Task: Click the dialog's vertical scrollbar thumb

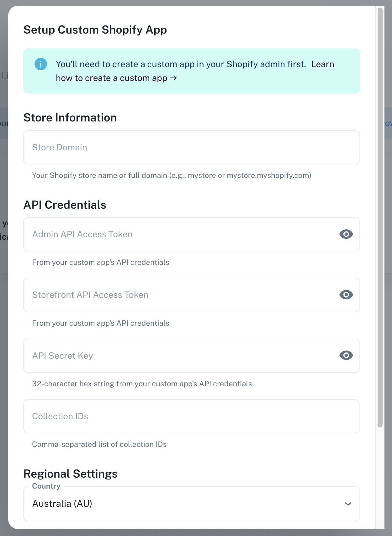Action: [380, 217]
